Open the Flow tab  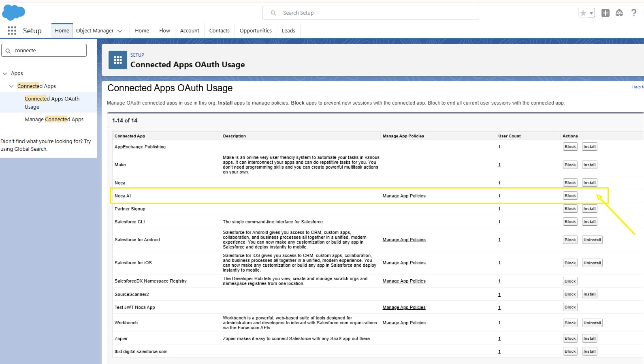click(164, 31)
